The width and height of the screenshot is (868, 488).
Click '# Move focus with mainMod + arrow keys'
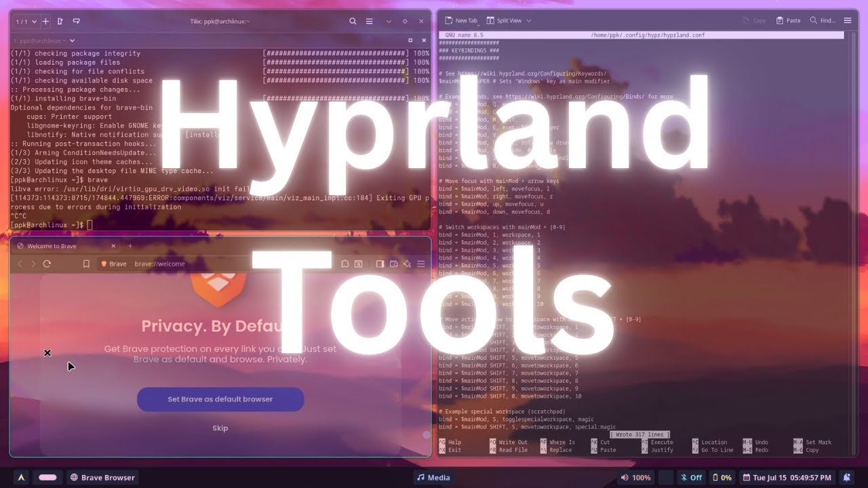499,181
